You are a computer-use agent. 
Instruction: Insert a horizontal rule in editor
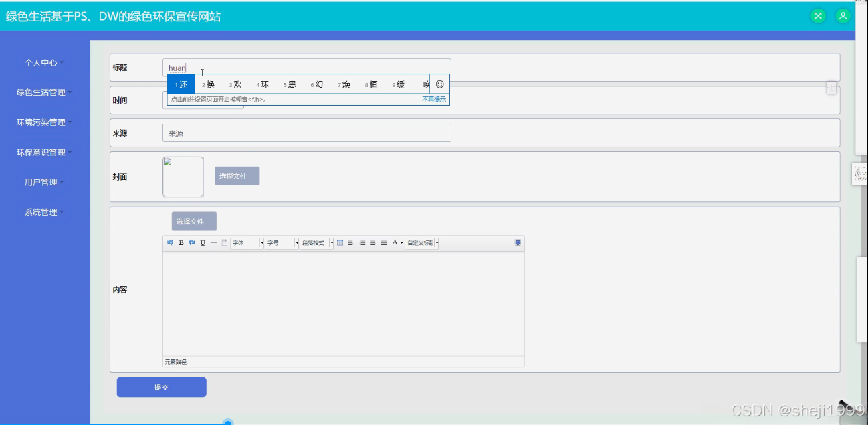(x=213, y=242)
